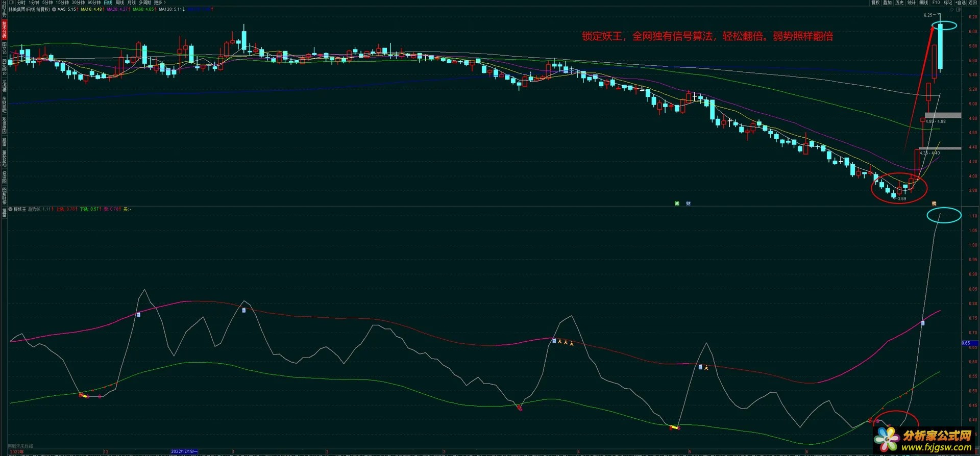Image resolution: width=980 pixels, height=456 pixels.
Task: Open 东财股吧 in left sidebar
Action: 4,104
